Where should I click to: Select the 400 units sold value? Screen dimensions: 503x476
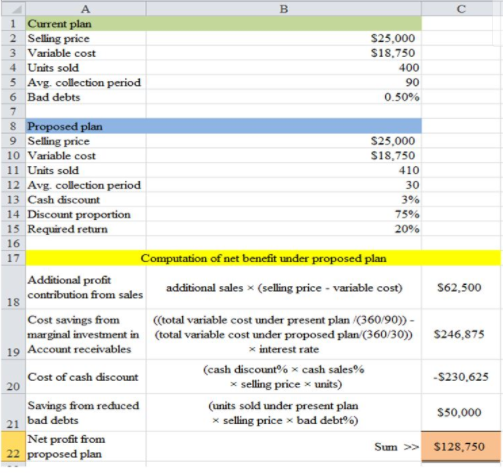284,68
